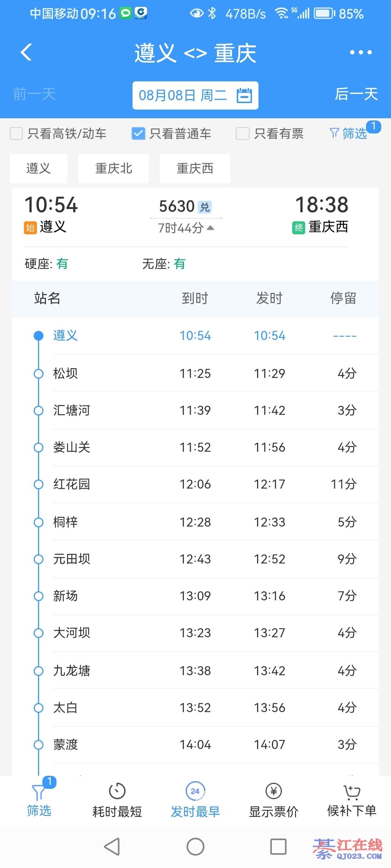Open the 08月08日 周二 date selector

point(183,95)
